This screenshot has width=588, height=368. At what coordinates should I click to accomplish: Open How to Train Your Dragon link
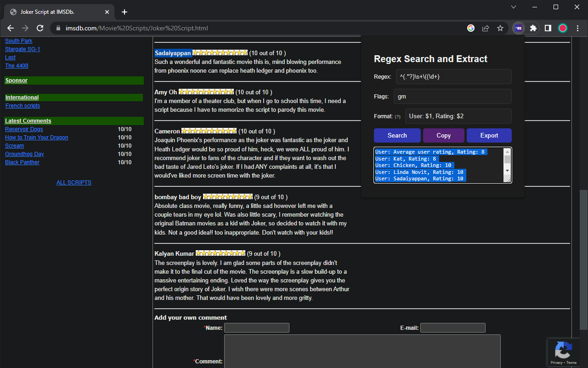[37, 138]
